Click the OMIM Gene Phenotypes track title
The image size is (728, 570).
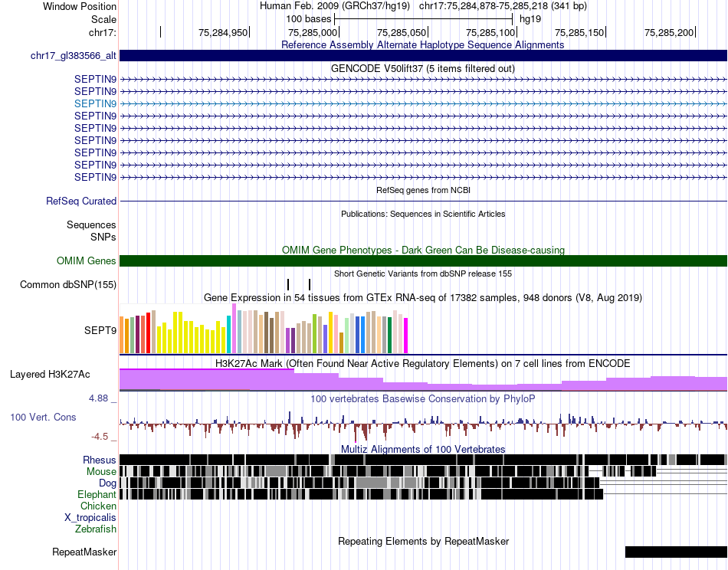coord(423,250)
